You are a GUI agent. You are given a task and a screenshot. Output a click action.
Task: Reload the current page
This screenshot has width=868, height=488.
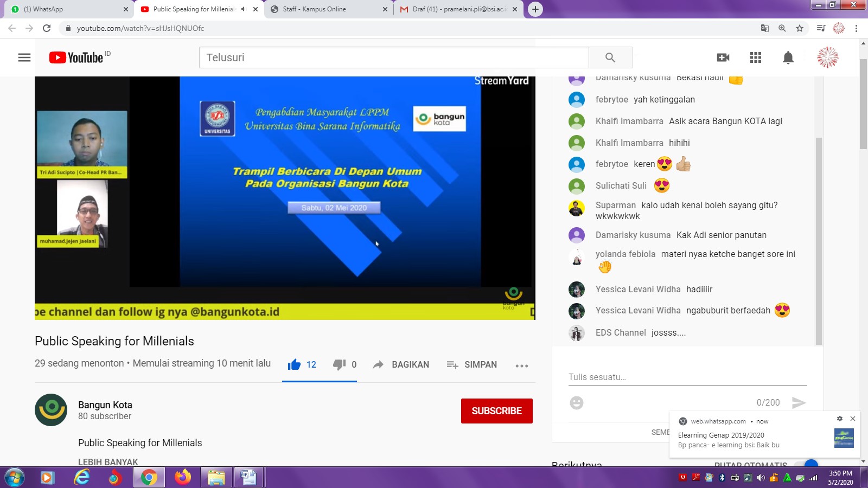(47, 28)
